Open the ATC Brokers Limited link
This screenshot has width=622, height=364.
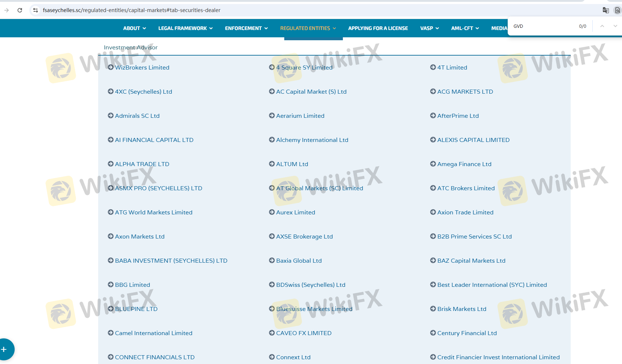pos(466,188)
